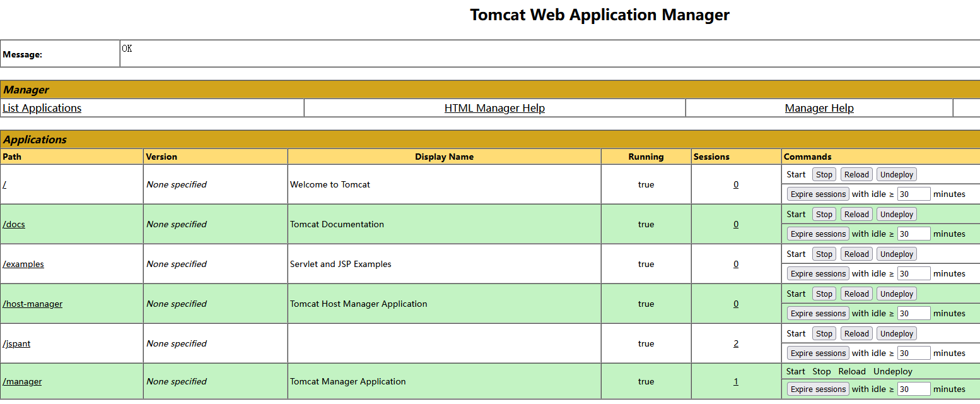Reload the /host-manager application
The width and height of the screenshot is (980, 404).
(856, 294)
